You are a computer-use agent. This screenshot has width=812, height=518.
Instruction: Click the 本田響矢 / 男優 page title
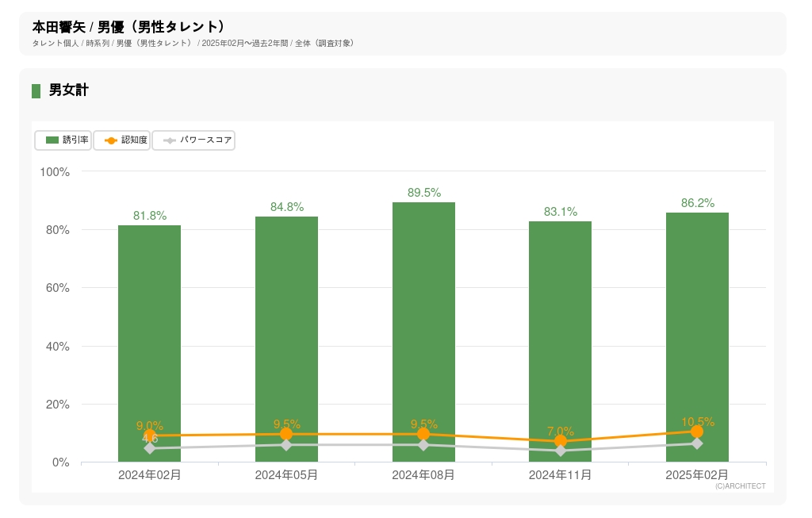(x=128, y=27)
